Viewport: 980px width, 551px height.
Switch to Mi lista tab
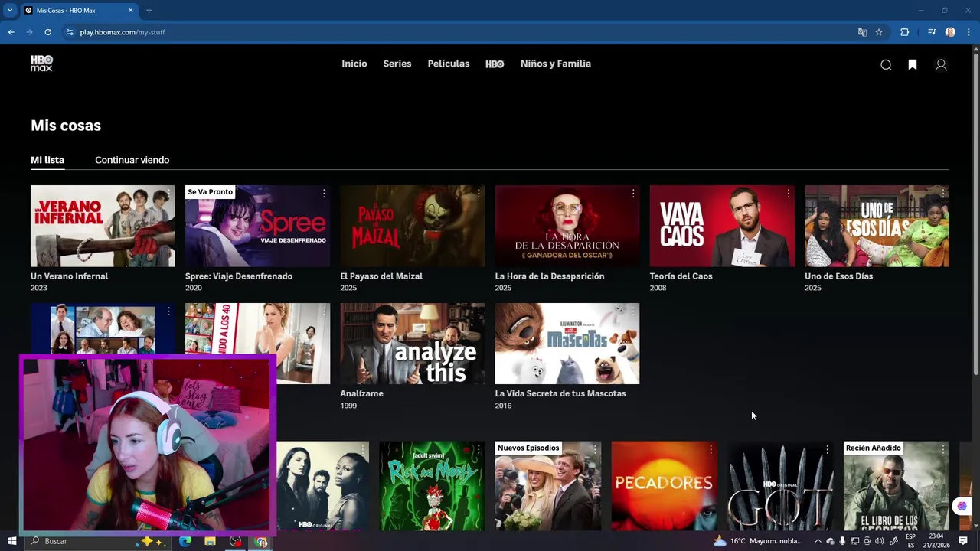pos(47,160)
